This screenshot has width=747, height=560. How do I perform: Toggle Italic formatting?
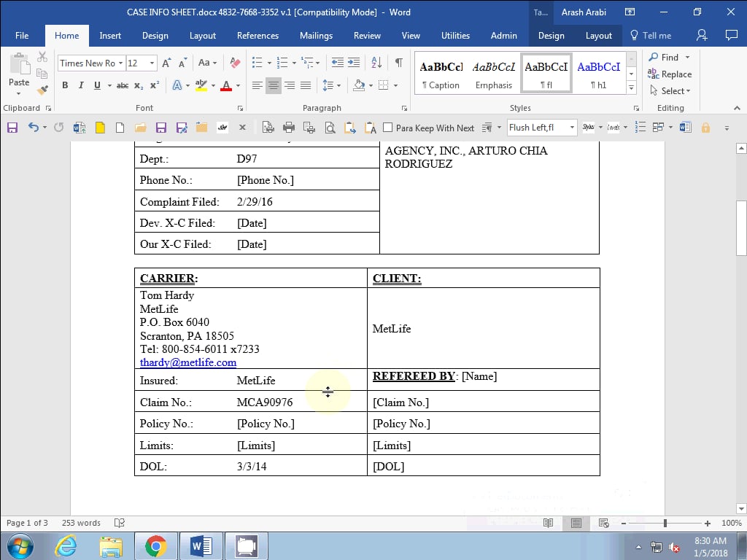[81, 86]
